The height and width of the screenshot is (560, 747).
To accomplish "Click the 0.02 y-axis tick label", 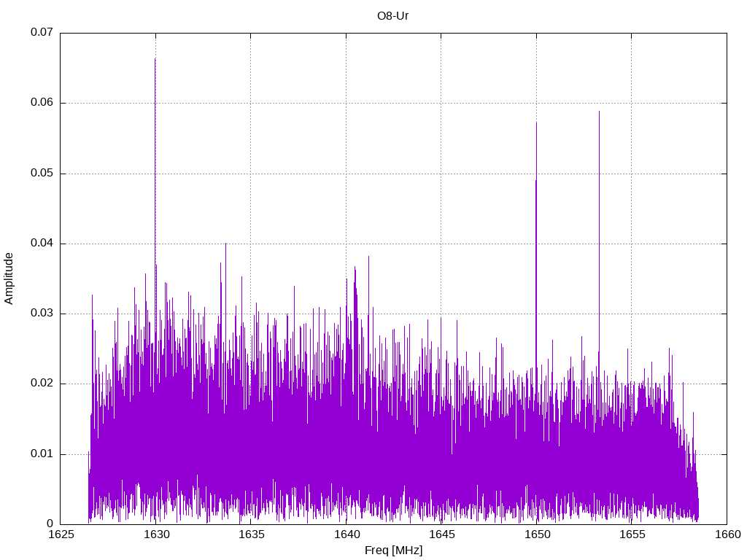I will (x=42, y=384).
